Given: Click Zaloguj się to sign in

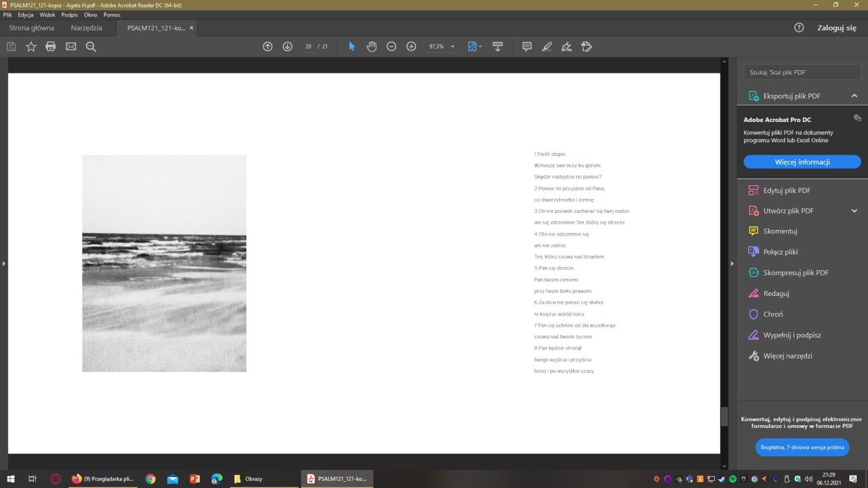Looking at the screenshot, I should pyautogui.click(x=836, y=28).
